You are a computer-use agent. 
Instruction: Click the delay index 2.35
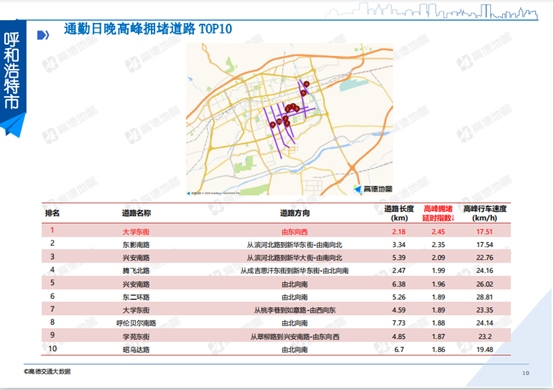pyautogui.click(x=438, y=245)
